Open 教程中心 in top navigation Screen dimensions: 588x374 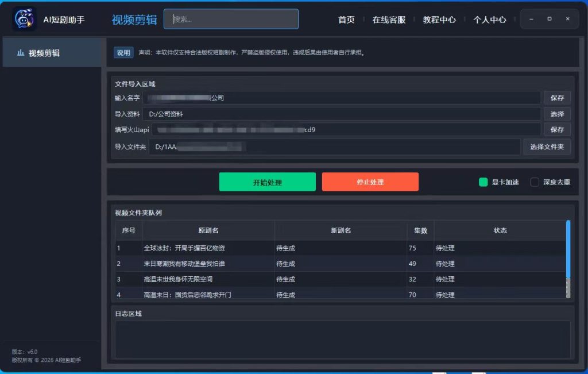[x=439, y=20]
